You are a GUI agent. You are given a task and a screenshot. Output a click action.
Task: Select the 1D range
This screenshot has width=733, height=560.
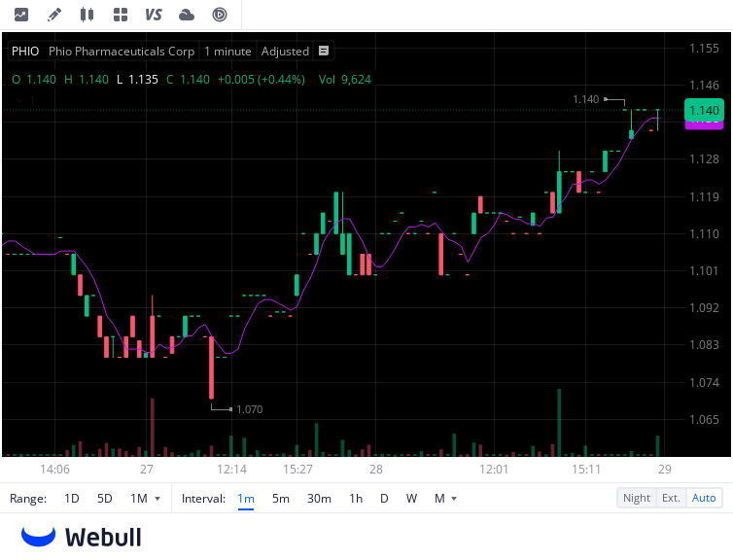point(72,499)
